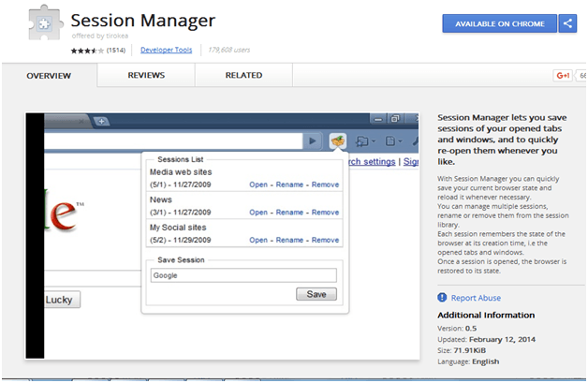Click the Save button

click(x=316, y=294)
